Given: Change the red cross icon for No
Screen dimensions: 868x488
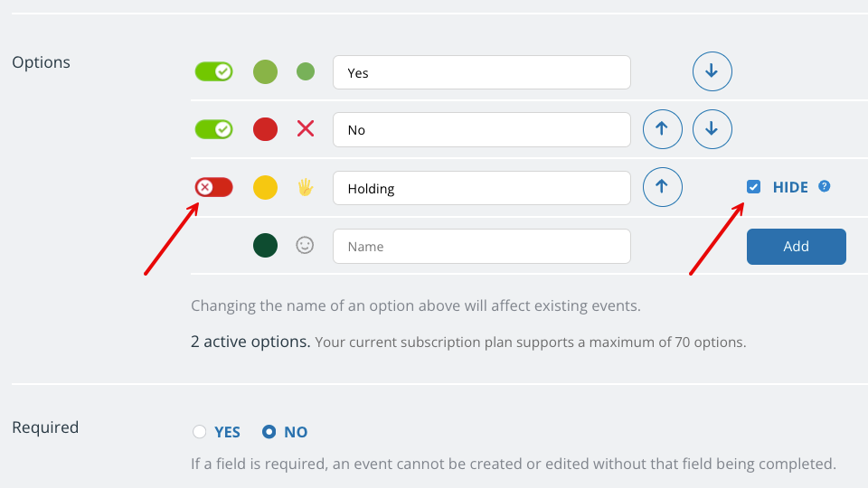Looking at the screenshot, I should 306,129.
